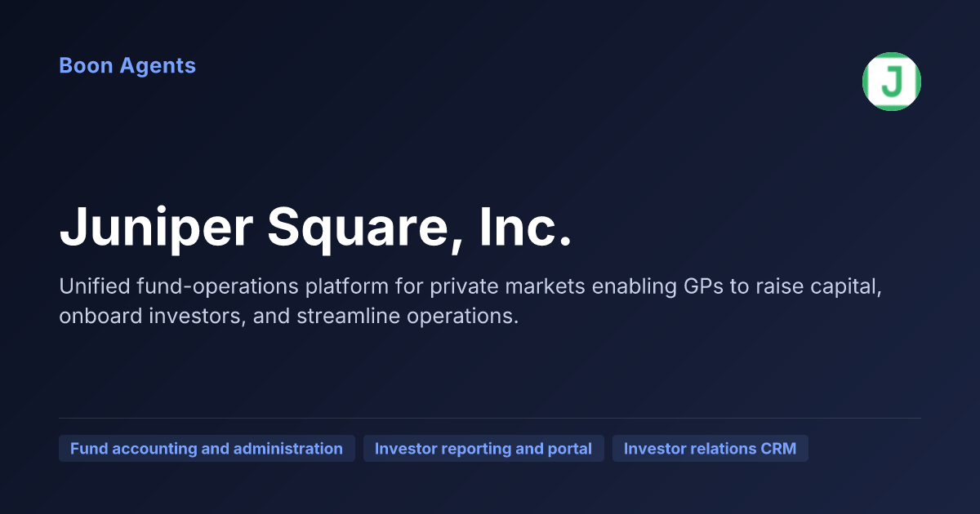Click the description beginning "Unified fund-operations platform"
The width and height of the screenshot is (980, 514).
(x=470, y=302)
